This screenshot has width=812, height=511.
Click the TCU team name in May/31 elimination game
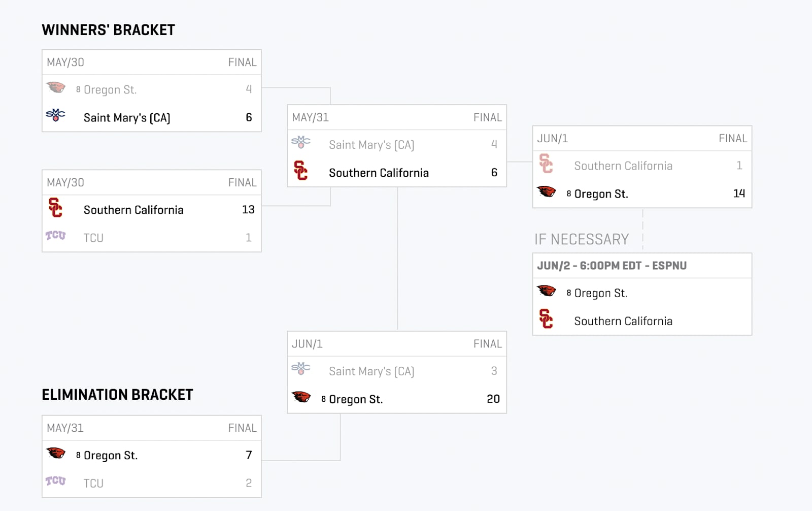point(93,483)
